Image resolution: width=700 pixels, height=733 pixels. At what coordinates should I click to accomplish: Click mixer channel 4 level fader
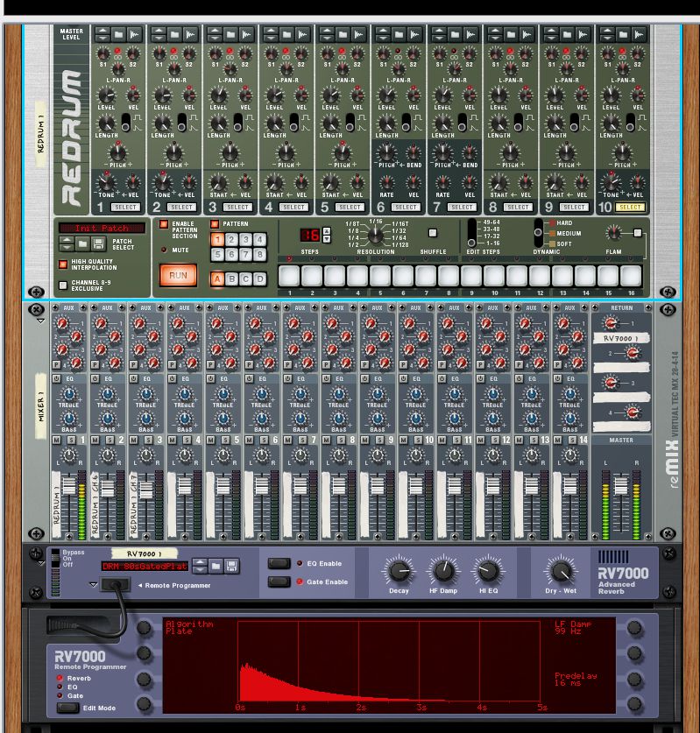(184, 486)
